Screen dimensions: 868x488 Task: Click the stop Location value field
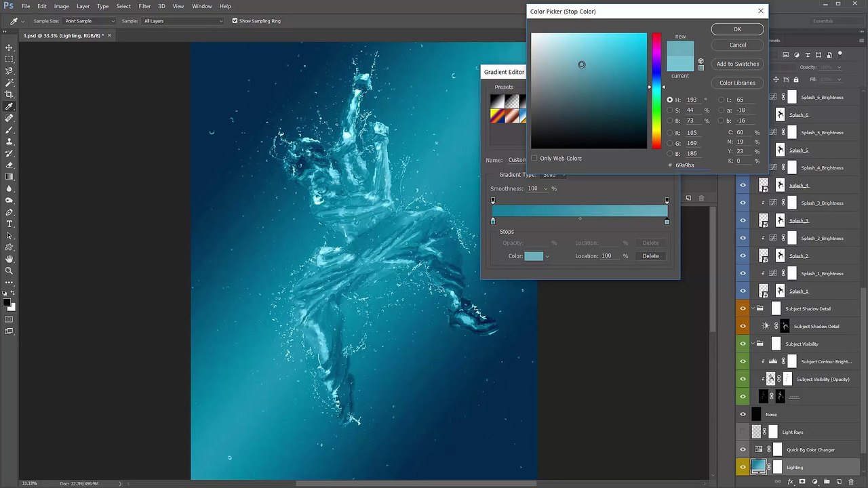(610, 256)
